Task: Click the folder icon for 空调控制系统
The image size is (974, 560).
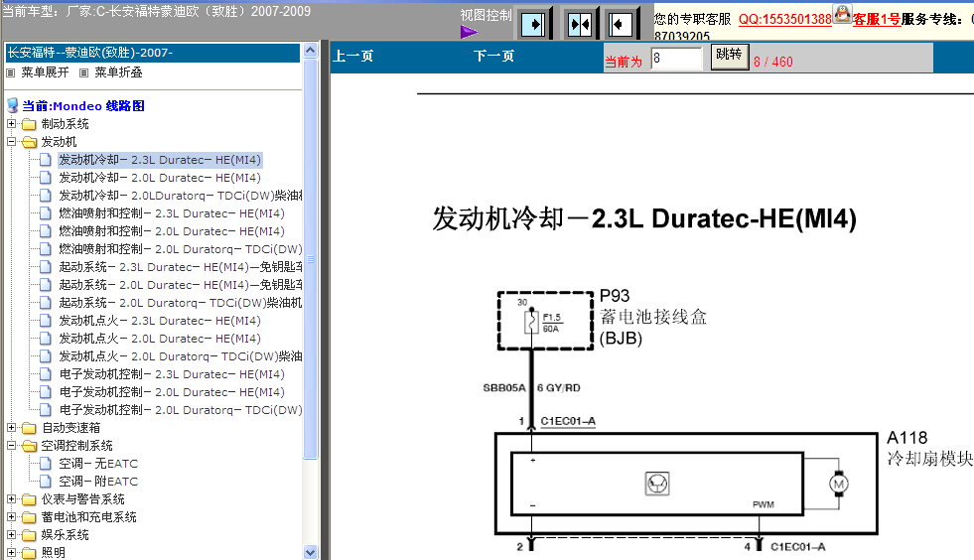Action: coord(29,446)
